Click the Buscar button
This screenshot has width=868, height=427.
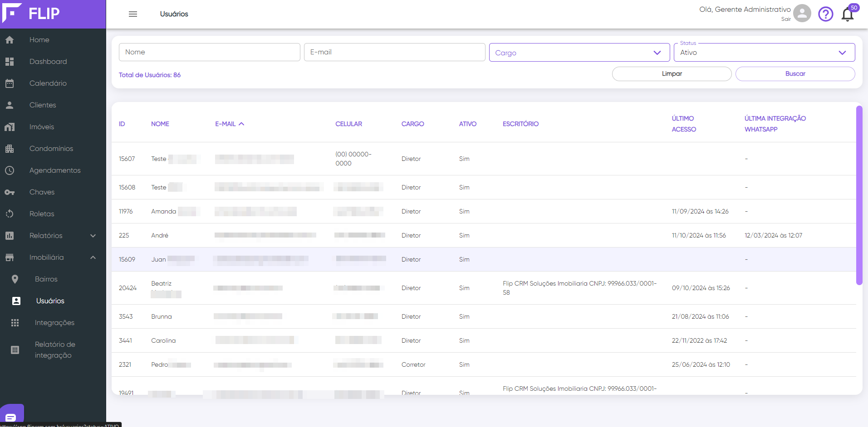(795, 74)
